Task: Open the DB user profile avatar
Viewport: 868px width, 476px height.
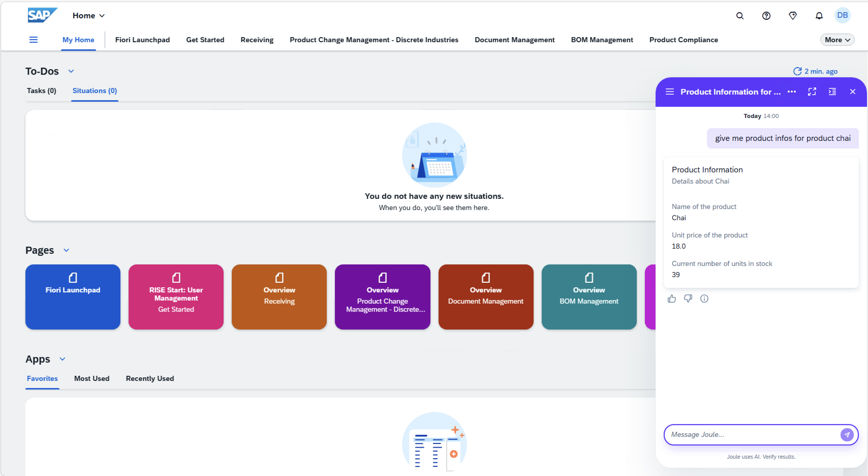Action: (842, 16)
